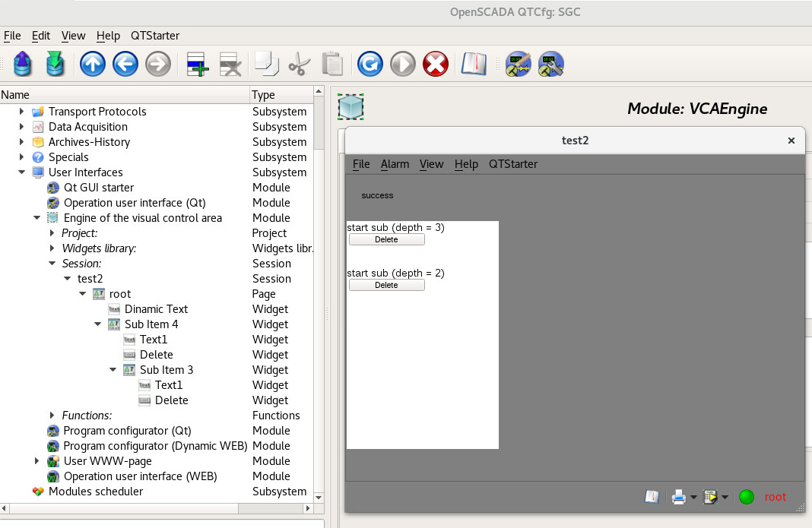
Task: Expand the Functions tree node
Action: [52, 416]
